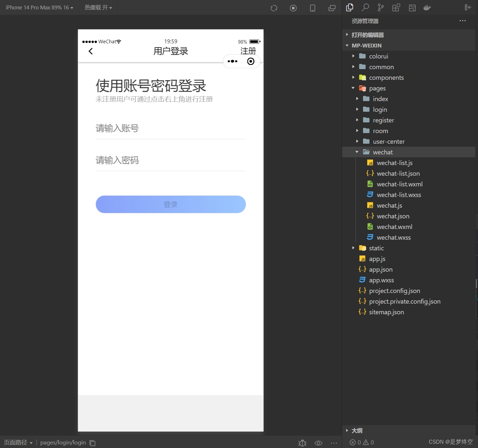Click the debug bug icon in bottom bar
Image resolution: width=478 pixels, height=448 pixels.
point(302,443)
